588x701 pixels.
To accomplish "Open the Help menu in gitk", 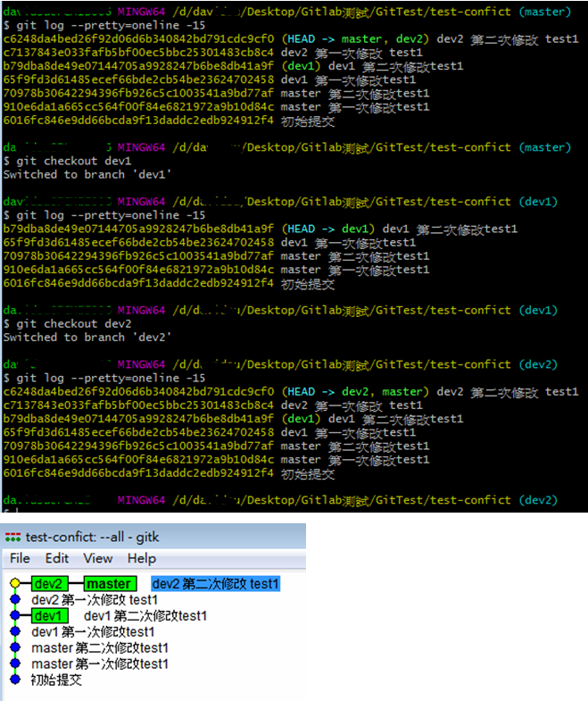I will click(x=141, y=558).
